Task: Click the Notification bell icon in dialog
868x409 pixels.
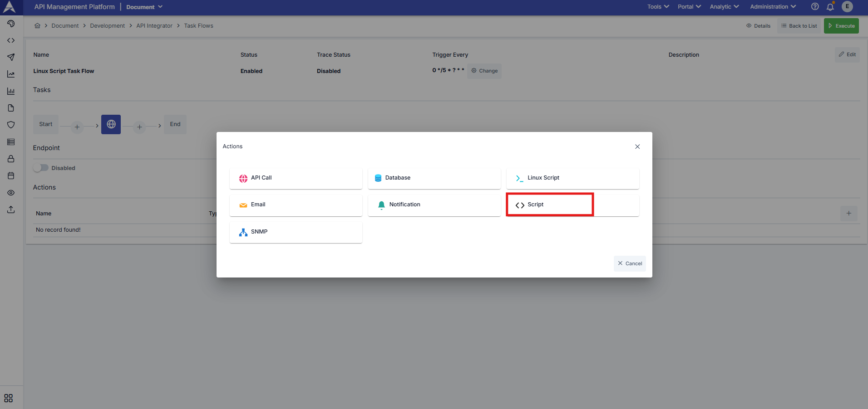Action: [381, 205]
